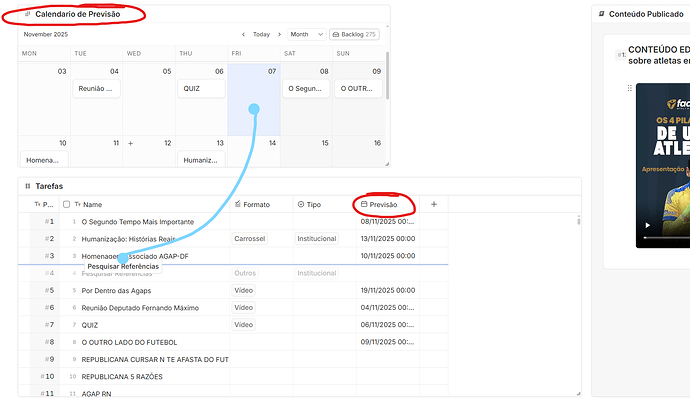
Task: Click the Tarefas table vertical scrollbar
Action: pos(579,220)
